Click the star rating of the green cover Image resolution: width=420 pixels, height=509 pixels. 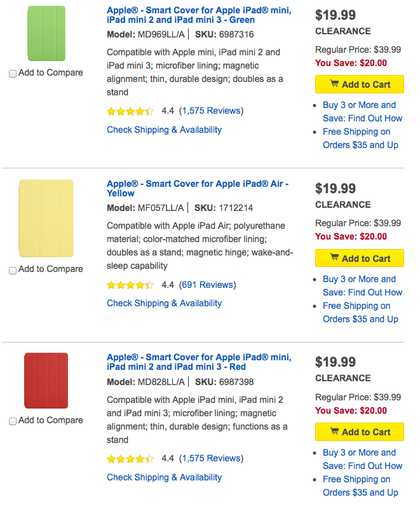(130, 111)
